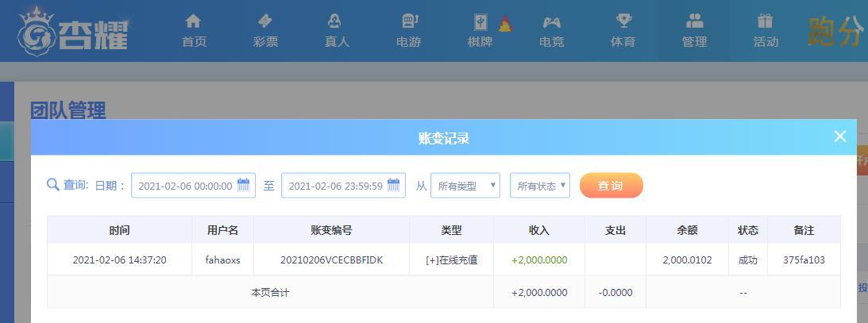Click status cell 成功
Viewport: 868px width, 323px height.
click(748, 260)
